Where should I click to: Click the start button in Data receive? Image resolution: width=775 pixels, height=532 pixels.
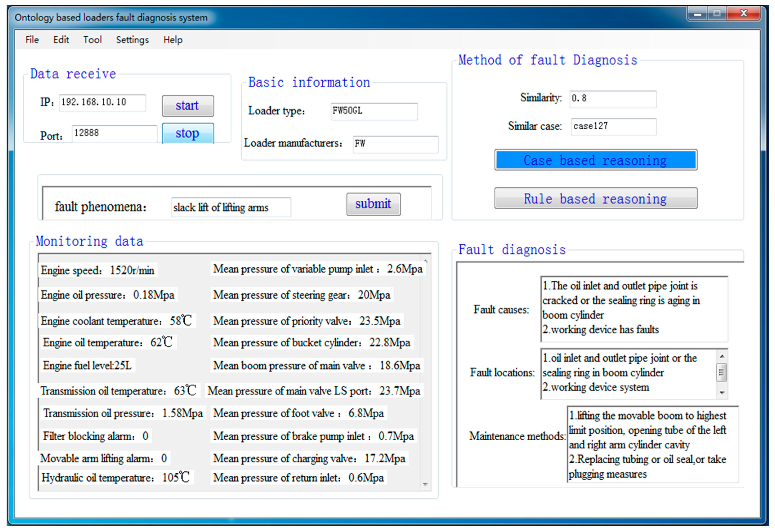point(188,106)
